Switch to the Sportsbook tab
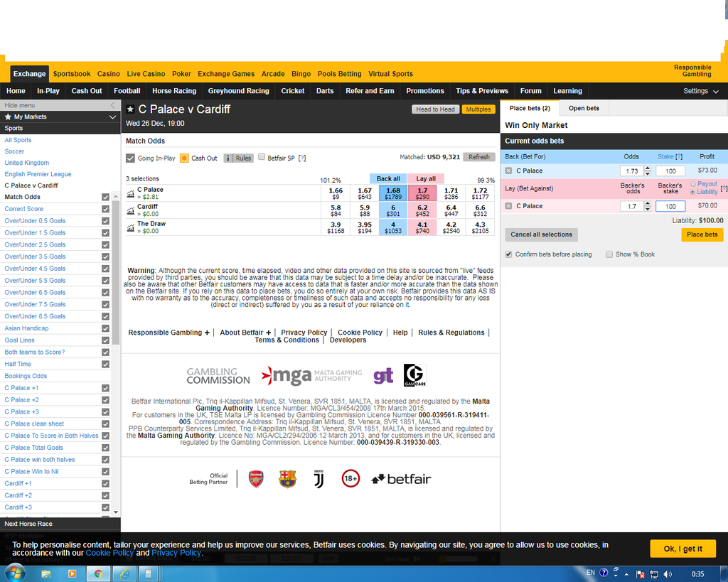Image resolution: width=728 pixels, height=582 pixels. tap(72, 74)
